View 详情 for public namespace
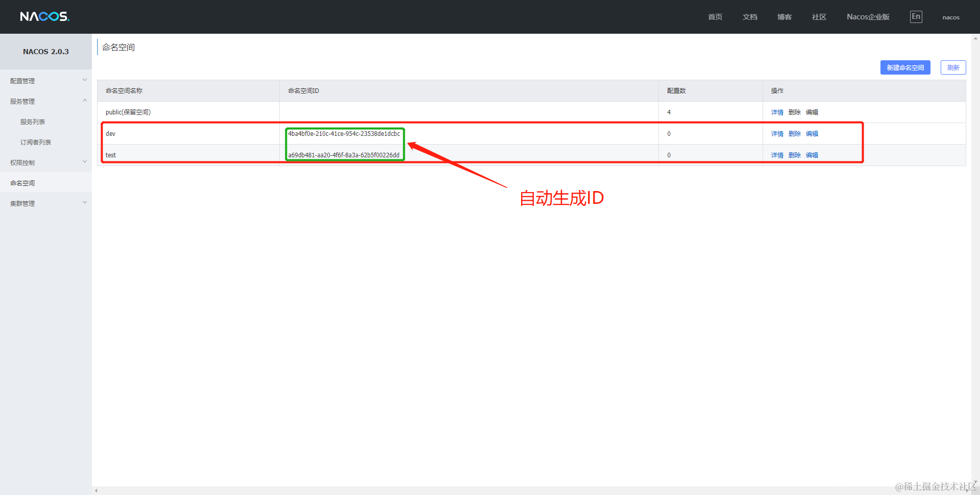Viewport: 980px width, 495px height. (777, 112)
